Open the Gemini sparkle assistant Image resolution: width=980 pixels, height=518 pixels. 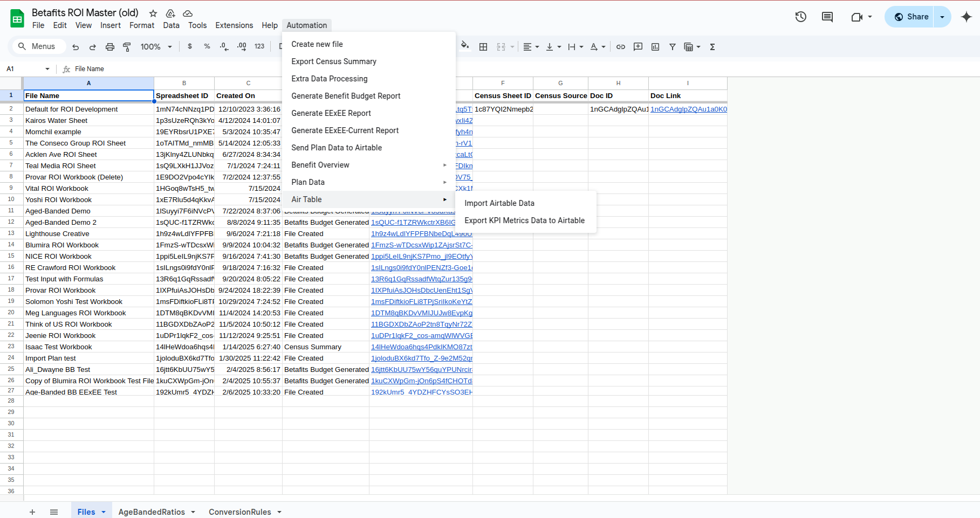[967, 17]
